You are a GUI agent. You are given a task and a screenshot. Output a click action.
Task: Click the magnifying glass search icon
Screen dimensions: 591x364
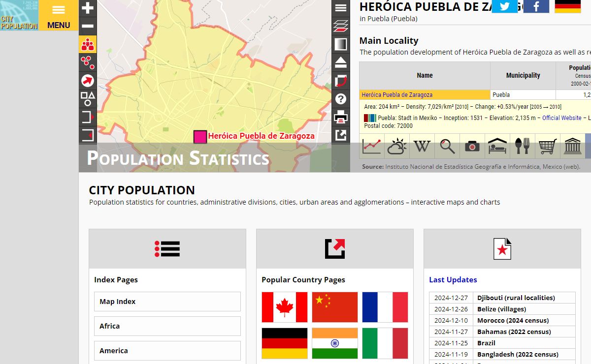point(447,146)
